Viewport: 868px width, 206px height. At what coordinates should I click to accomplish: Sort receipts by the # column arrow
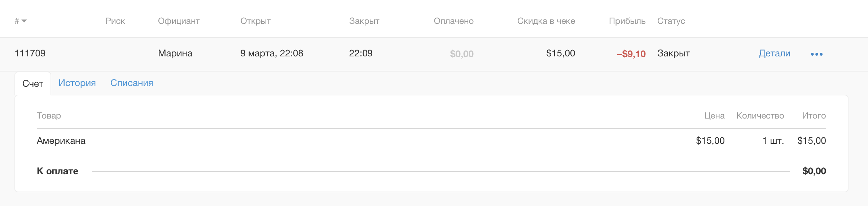click(x=24, y=21)
